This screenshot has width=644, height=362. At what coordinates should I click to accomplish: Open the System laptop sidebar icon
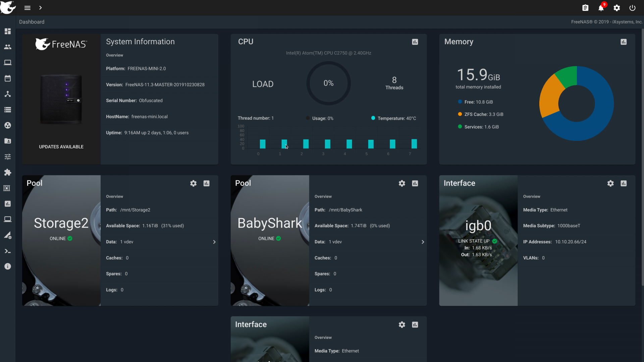click(x=8, y=63)
